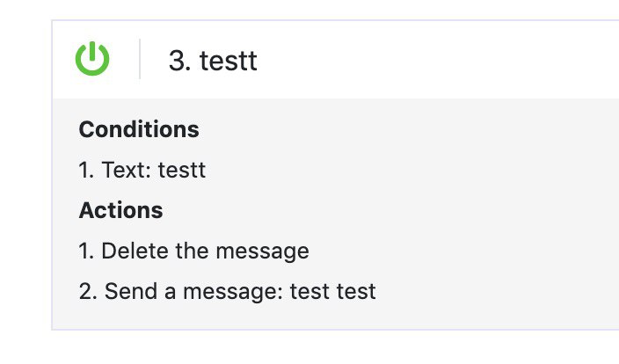
Task: Click the word "Delete" in first action
Action: [135, 251]
